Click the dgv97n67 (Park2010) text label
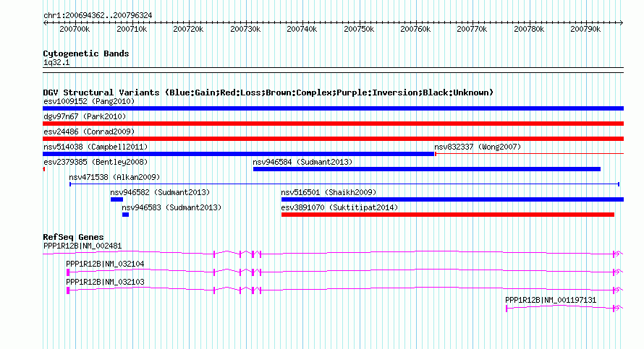Screen dimensions: 644x349 [85, 116]
